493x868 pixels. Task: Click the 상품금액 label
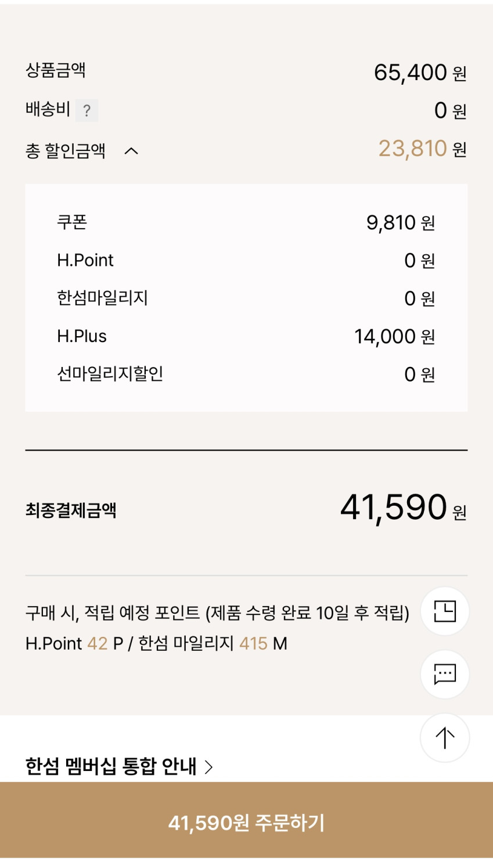tap(56, 71)
